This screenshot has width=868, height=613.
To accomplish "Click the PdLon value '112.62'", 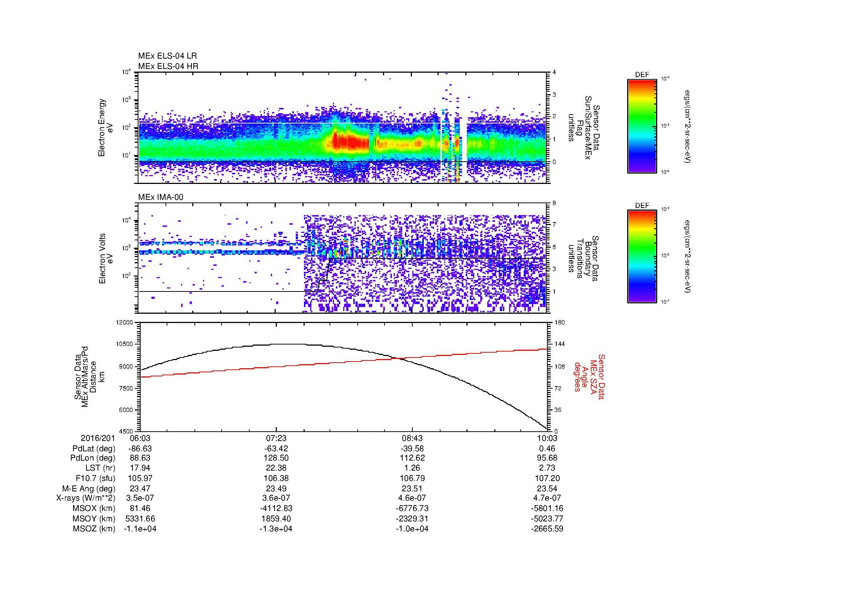I will 412,458.
